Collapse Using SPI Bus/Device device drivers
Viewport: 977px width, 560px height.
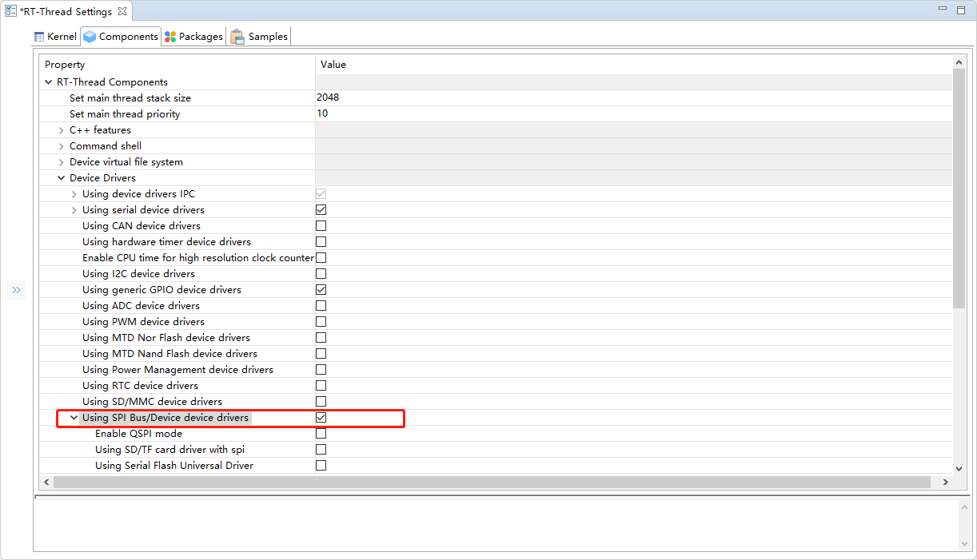click(x=74, y=418)
